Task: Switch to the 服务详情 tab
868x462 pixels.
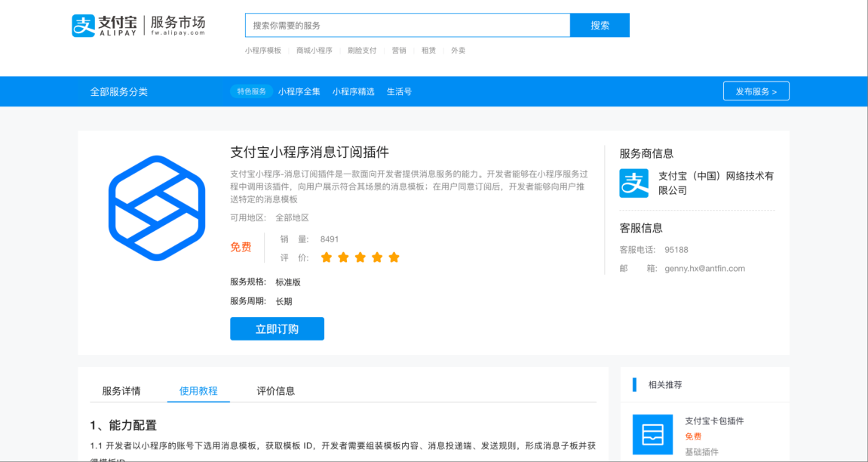Action: (121, 391)
